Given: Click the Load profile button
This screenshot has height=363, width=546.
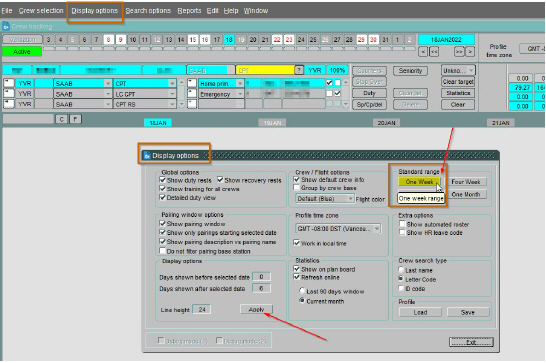Looking at the screenshot, I should tap(420, 312).
